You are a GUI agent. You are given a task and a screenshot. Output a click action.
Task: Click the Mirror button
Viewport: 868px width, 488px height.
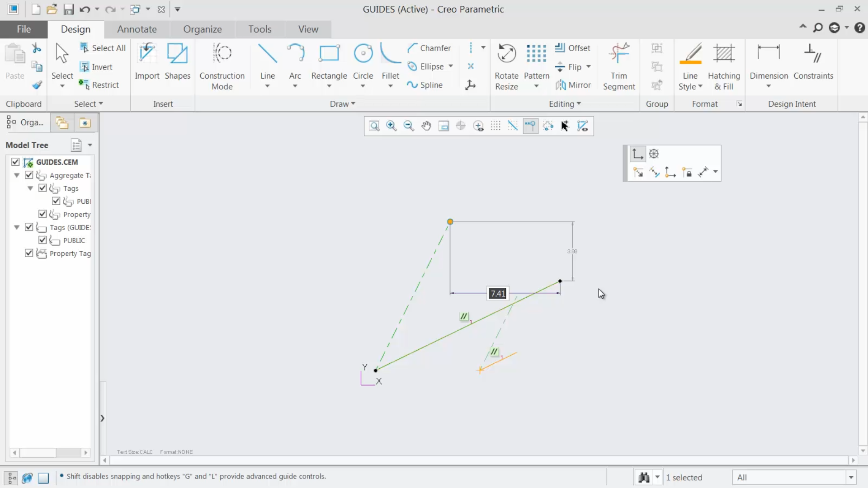point(573,85)
